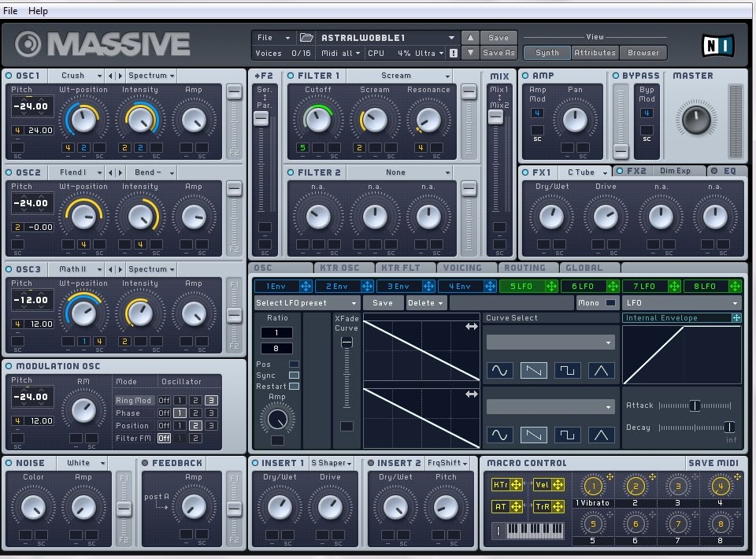Viewport: 756px width, 559px height.
Task: Open the File menu in menu bar
Action: tap(10, 10)
